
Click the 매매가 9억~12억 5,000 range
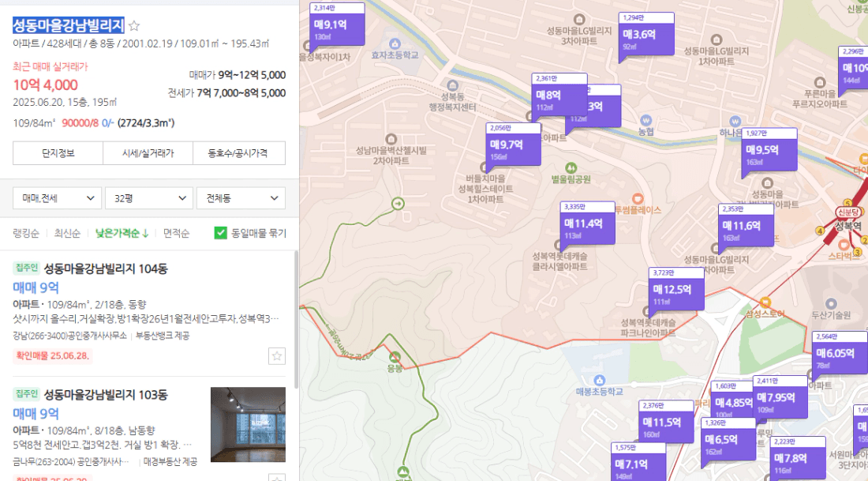[x=238, y=75]
